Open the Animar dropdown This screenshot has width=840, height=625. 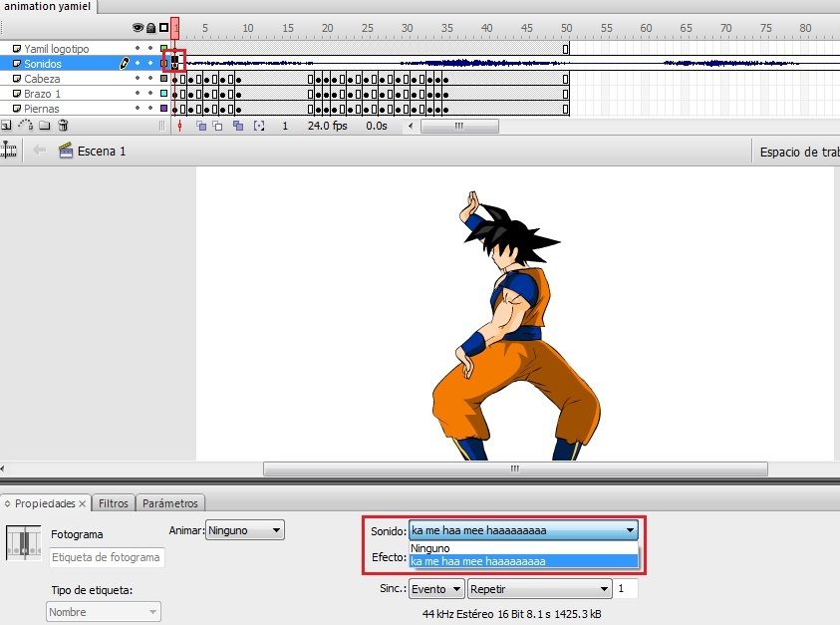tap(244, 530)
